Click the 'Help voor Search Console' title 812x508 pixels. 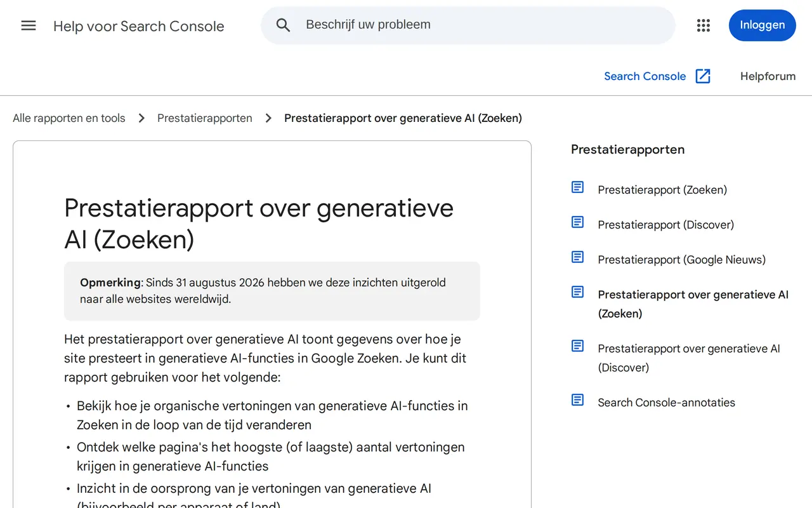tap(139, 26)
